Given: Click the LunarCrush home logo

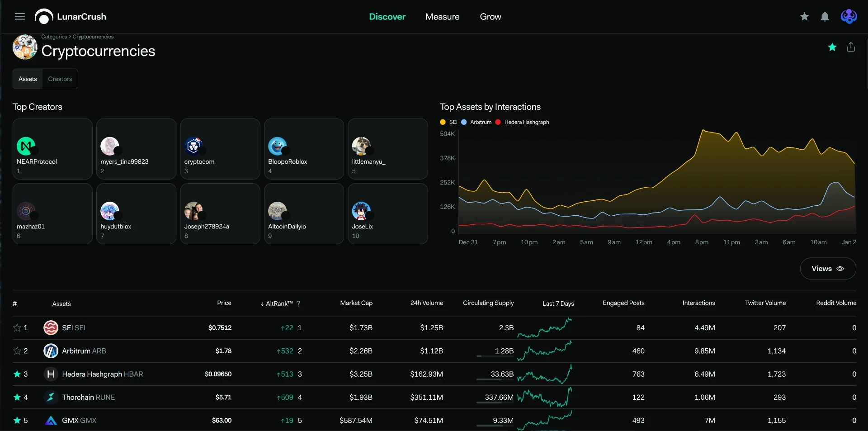Looking at the screenshot, I should [71, 17].
